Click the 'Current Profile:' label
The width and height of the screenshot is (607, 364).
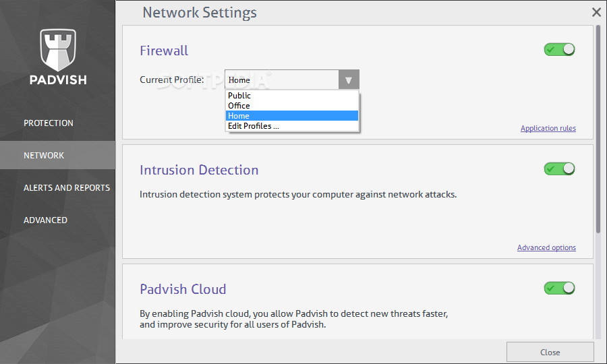171,80
